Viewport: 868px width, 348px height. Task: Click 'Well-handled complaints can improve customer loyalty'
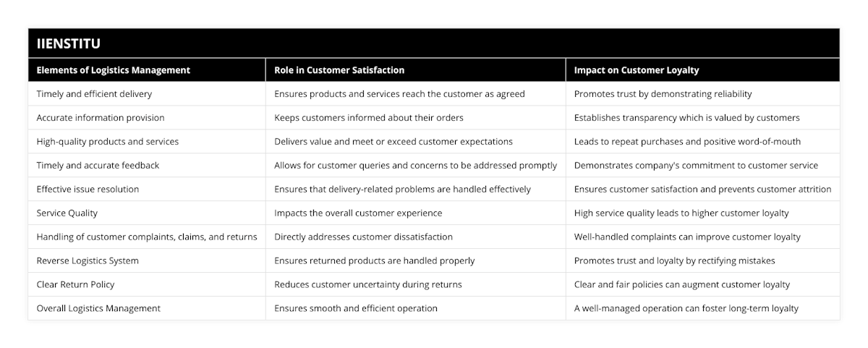tap(687, 237)
